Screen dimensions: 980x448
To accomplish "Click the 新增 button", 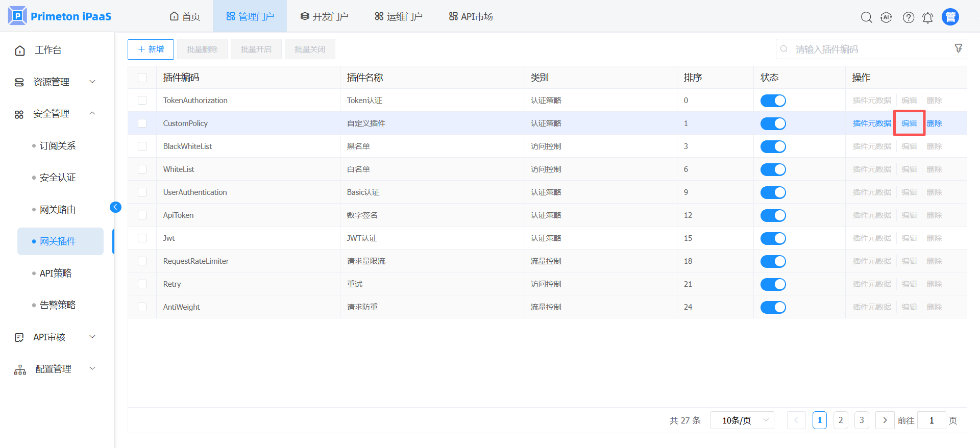I will pos(151,49).
